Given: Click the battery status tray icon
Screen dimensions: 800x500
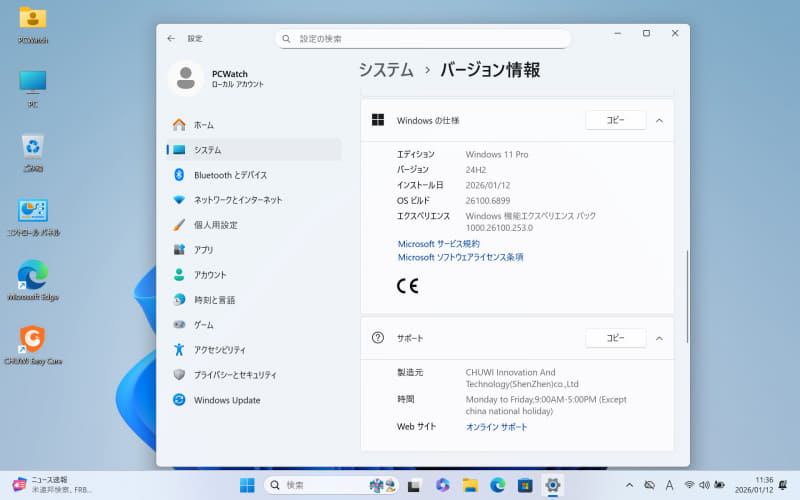Looking at the screenshot, I should coord(719,485).
